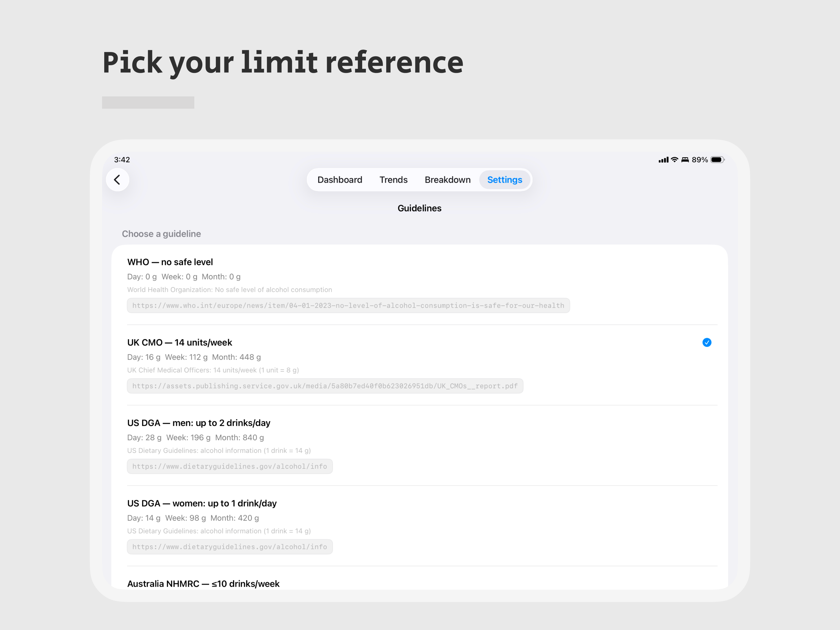Tap the 89% battery percentage
The height and width of the screenshot is (630, 840).
pyautogui.click(x=699, y=160)
